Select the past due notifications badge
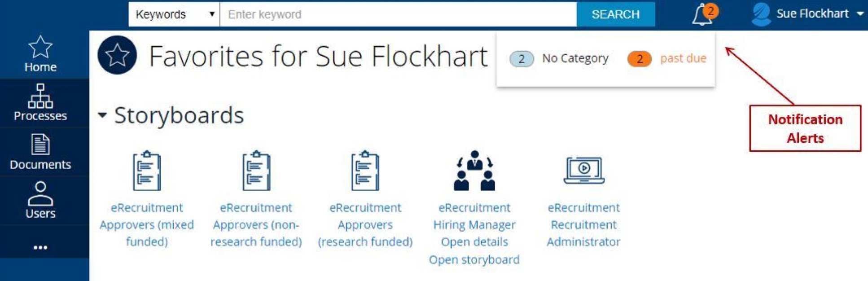The image size is (868, 281). 640,59
